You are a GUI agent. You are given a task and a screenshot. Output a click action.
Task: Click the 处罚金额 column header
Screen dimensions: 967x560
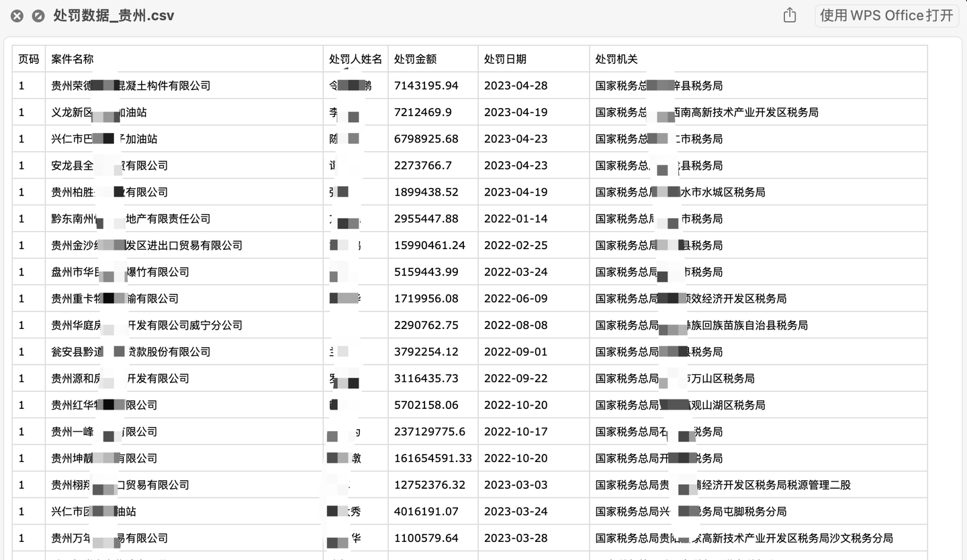(433, 59)
